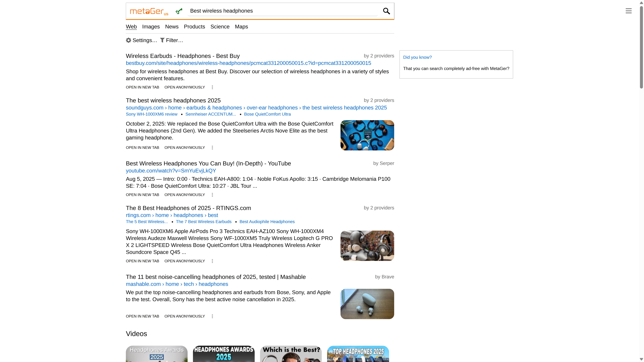644x362 pixels.
Task: Open three-dot menu for YouTube result
Action: [x=212, y=195]
